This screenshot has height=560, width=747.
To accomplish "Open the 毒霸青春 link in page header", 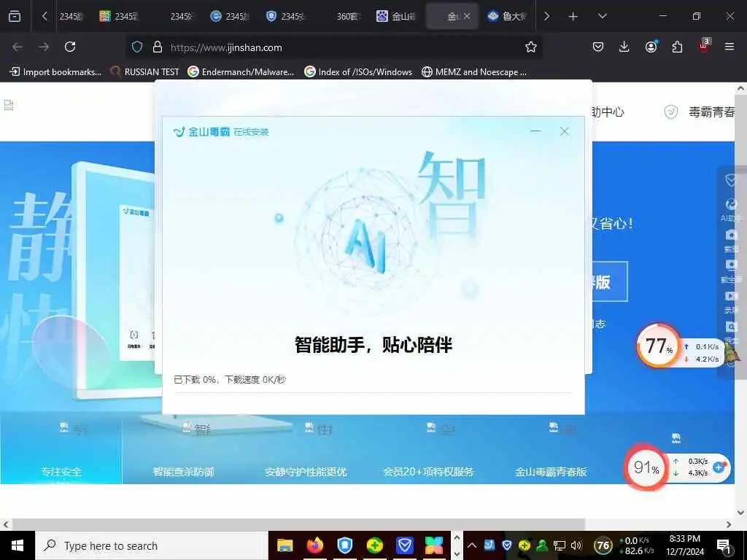I will pyautogui.click(x=712, y=112).
